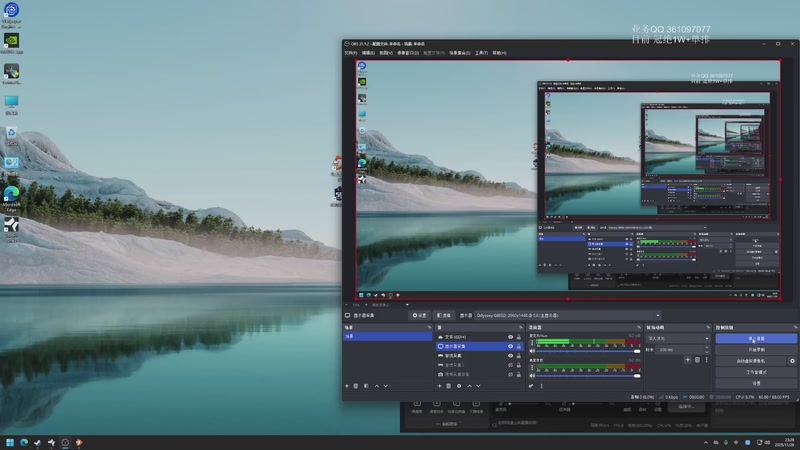The width and height of the screenshot is (800, 450).
Task: Remove the selected scene with the trash icon
Action: [356, 386]
